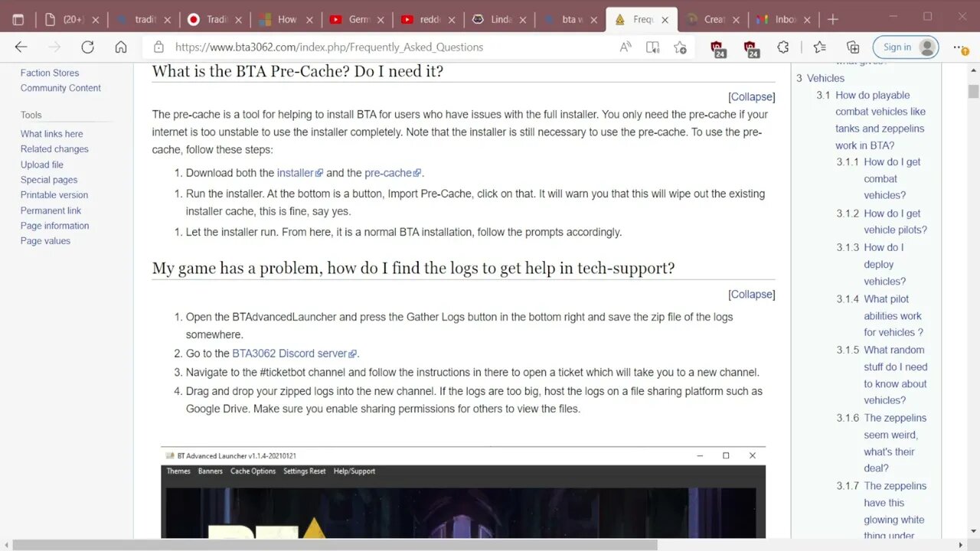Image resolution: width=980 pixels, height=551 pixels.
Task: Open the extensions puzzle icon
Action: pos(782,47)
